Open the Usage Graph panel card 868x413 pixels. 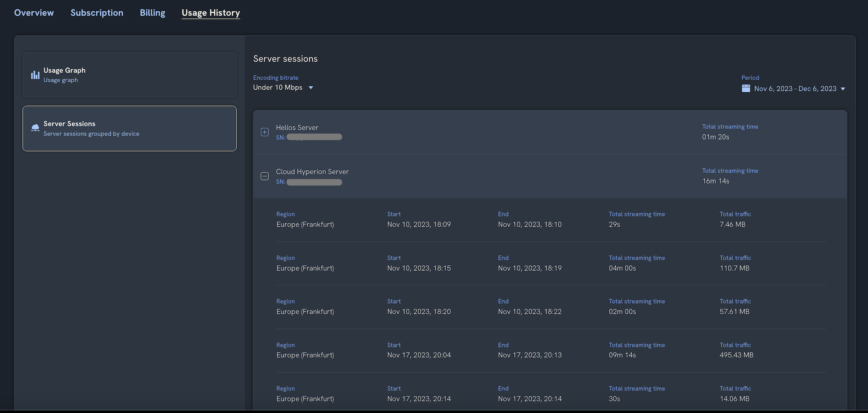129,75
